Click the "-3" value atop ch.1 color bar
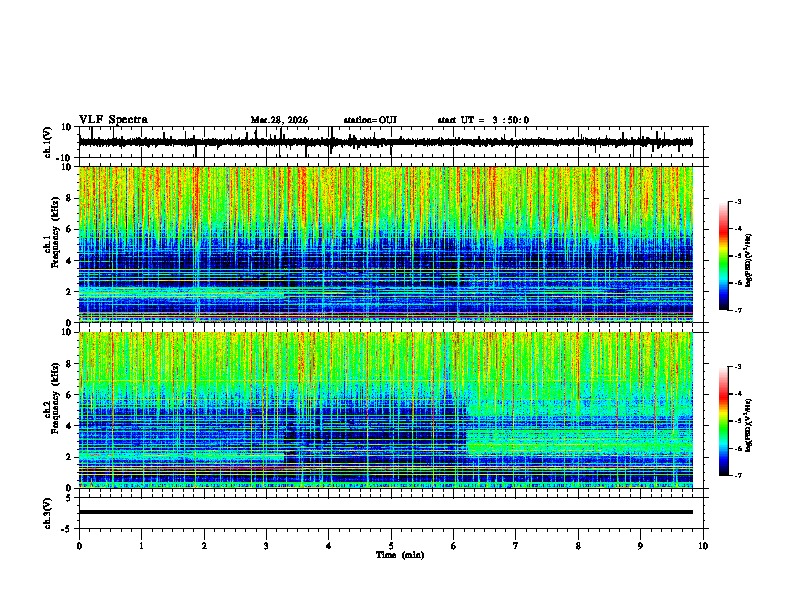 click(738, 201)
